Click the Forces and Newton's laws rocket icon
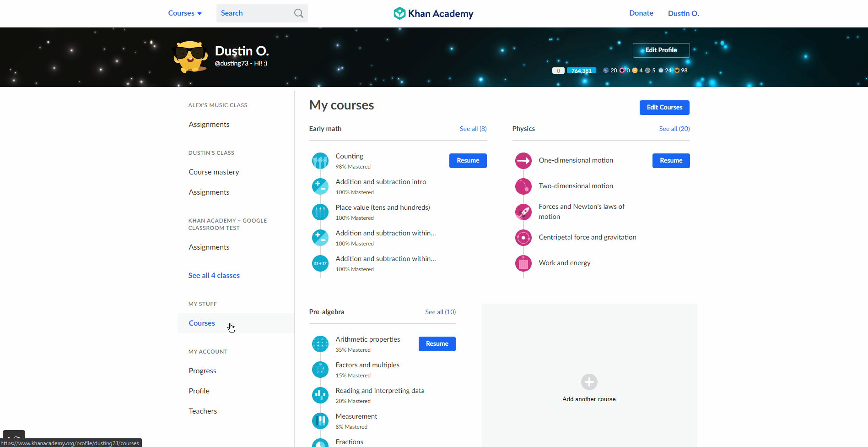The image size is (868, 447). 523,212
